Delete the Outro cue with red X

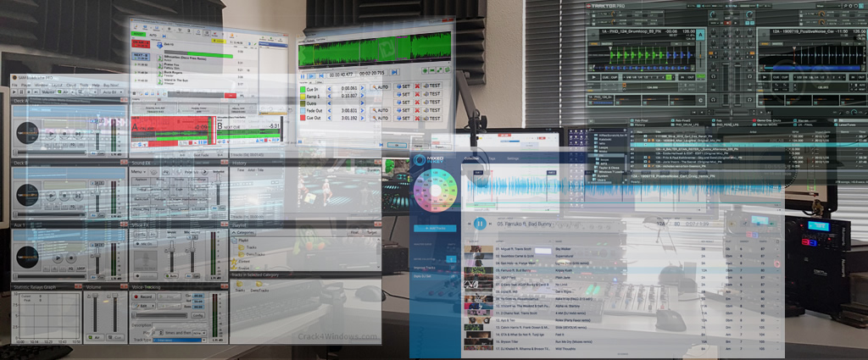click(417, 102)
